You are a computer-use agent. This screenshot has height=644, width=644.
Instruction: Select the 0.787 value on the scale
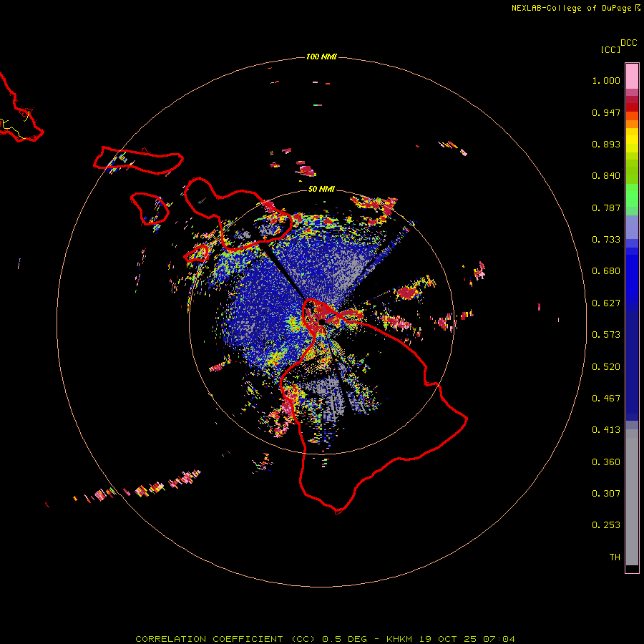coord(606,208)
